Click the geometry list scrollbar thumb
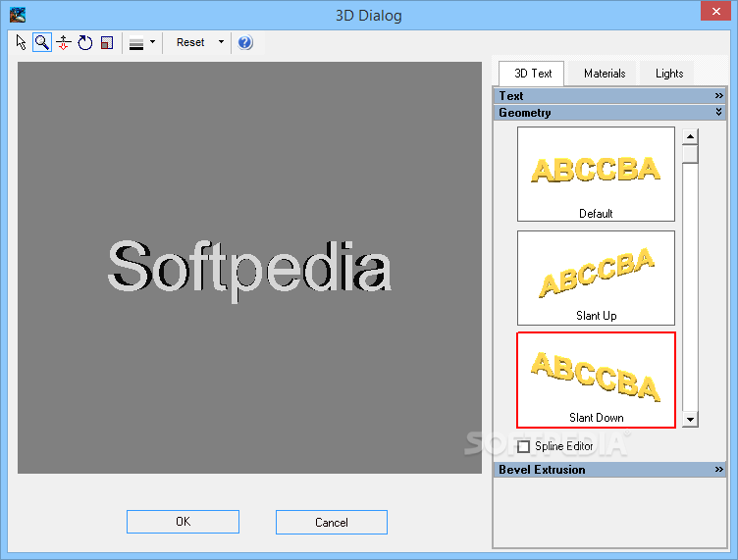The width and height of the screenshot is (738, 560). [690, 154]
